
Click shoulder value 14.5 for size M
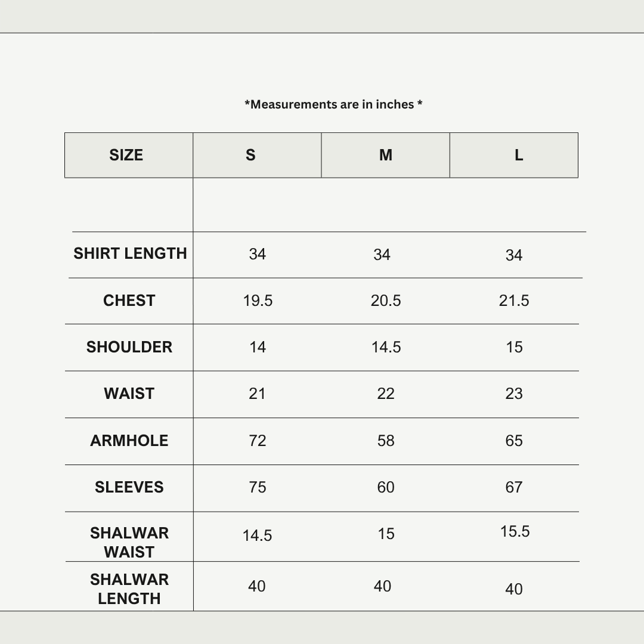386,347
